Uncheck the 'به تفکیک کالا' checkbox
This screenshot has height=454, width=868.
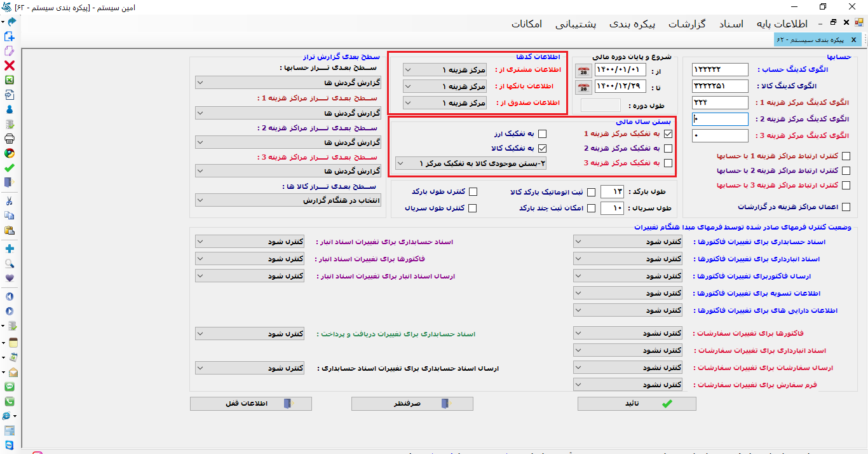[x=543, y=148]
